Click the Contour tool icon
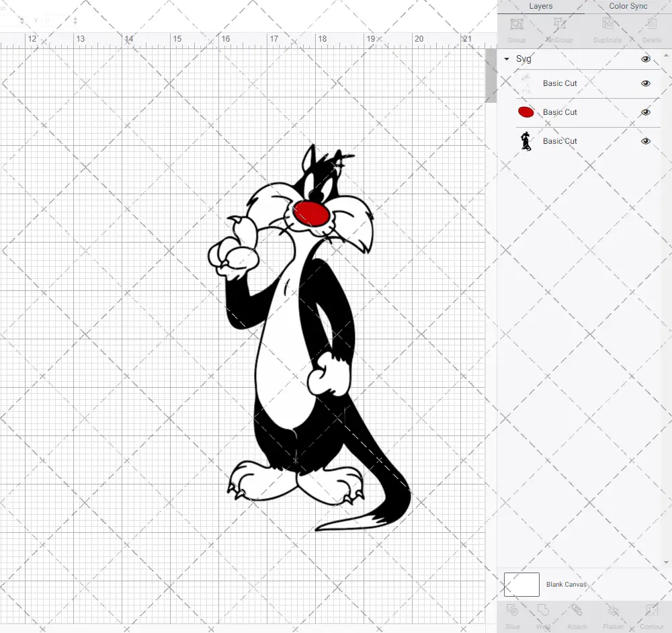Viewport: 672px width, 633px height. (x=651, y=610)
